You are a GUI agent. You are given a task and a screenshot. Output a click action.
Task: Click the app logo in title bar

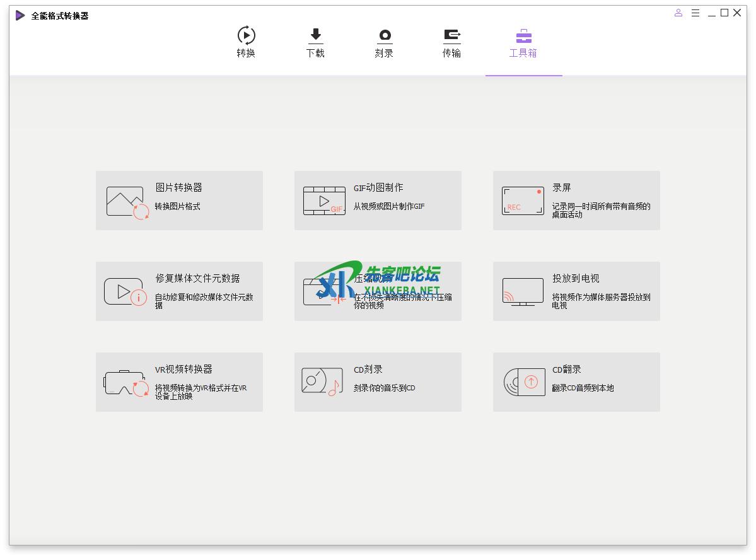click(21, 16)
